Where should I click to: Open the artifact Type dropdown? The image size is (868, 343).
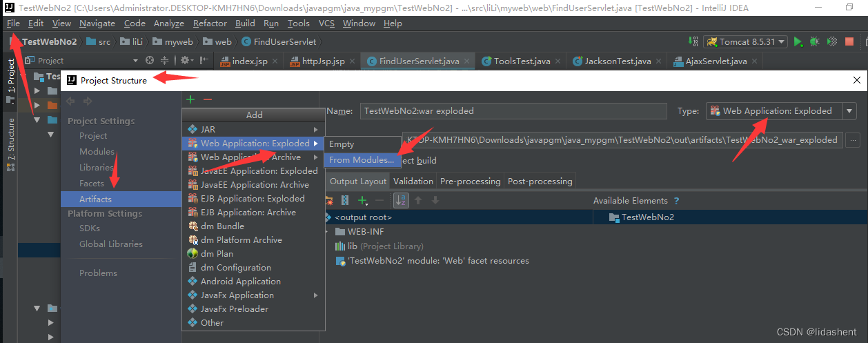click(849, 111)
